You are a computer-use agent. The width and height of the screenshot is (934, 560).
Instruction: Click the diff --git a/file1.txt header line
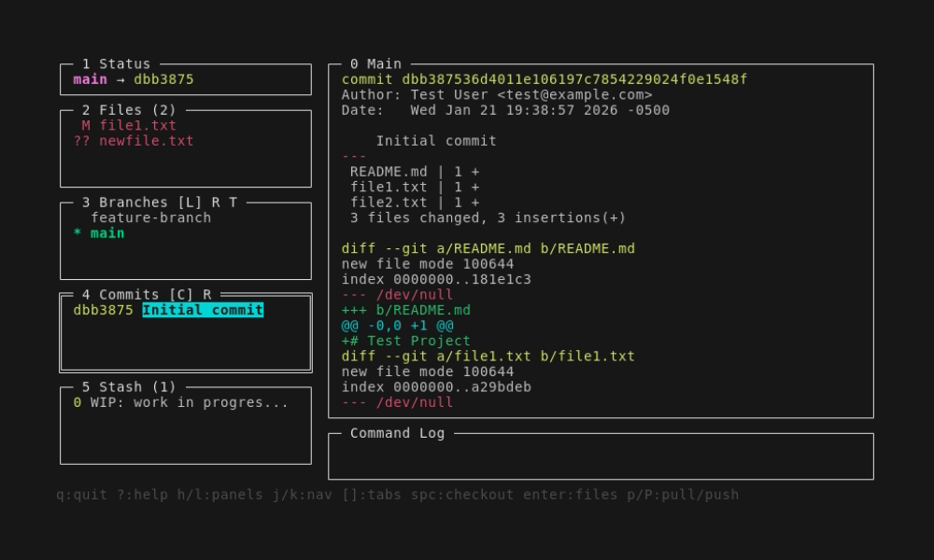coord(488,356)
